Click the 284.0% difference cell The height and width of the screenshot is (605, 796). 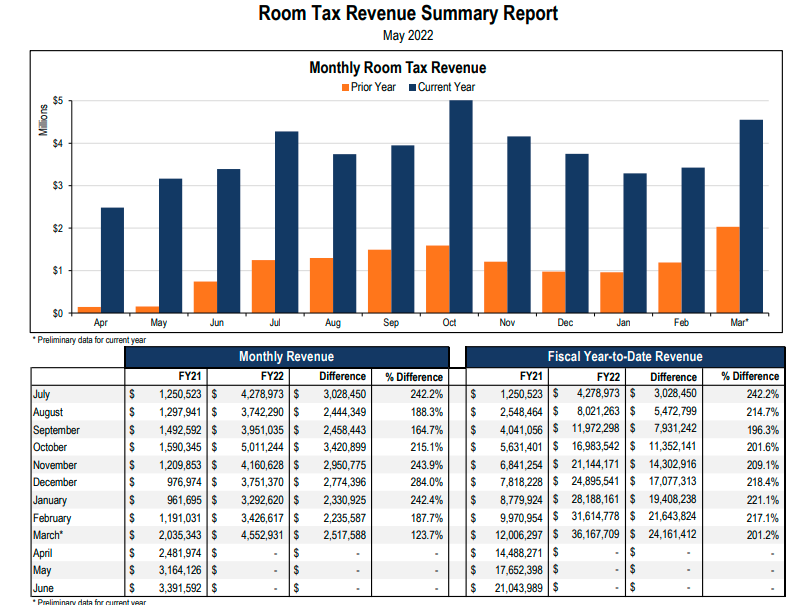(x=415, y=482)
